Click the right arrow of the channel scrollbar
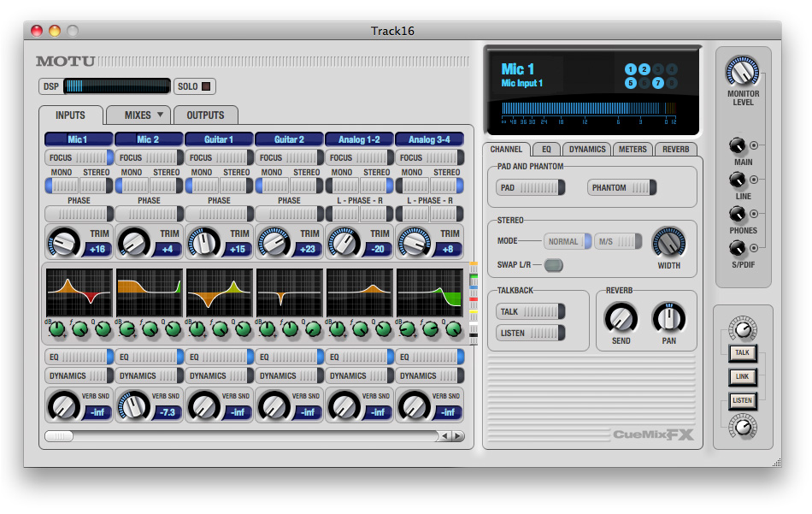 point(458,436)
